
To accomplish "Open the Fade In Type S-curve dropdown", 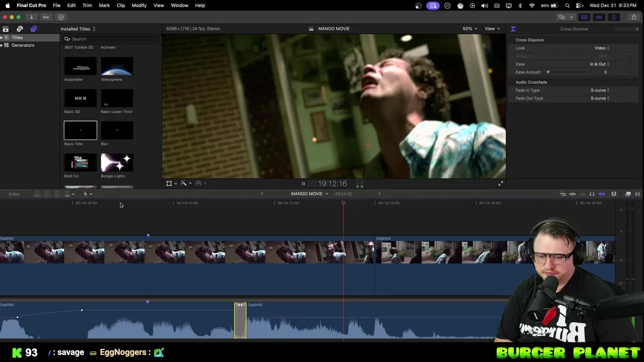I will 600,90.
